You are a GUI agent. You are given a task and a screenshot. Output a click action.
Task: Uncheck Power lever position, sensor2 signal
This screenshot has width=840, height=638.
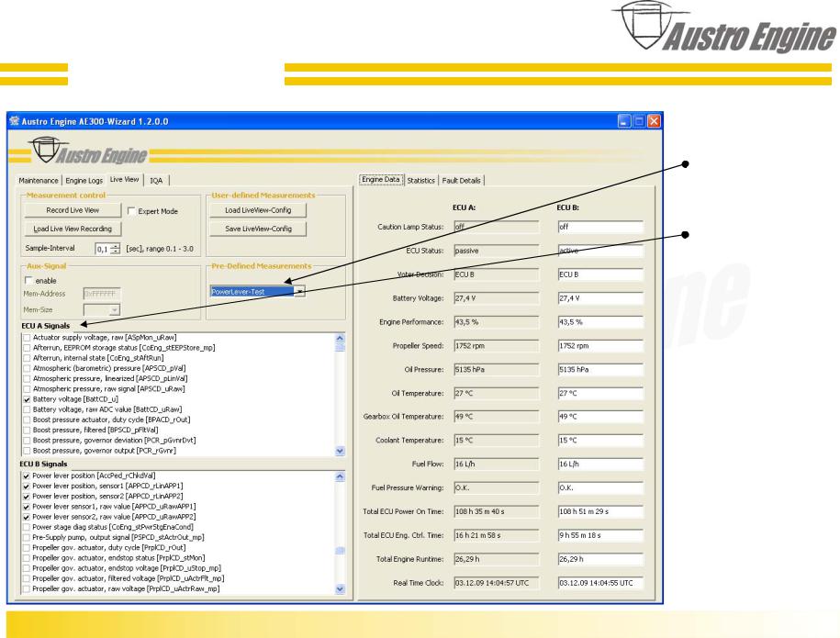coord(27,497)
